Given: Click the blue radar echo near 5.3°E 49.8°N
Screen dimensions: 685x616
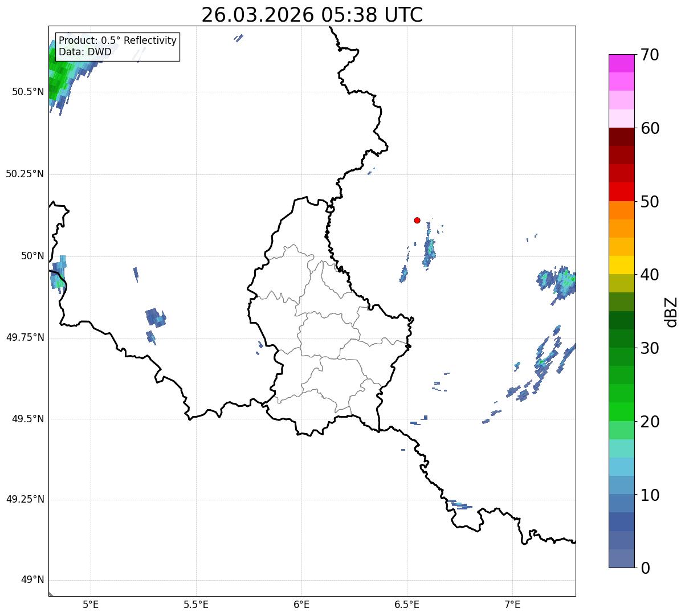Looking at the screenshot, I should (156, 317).
